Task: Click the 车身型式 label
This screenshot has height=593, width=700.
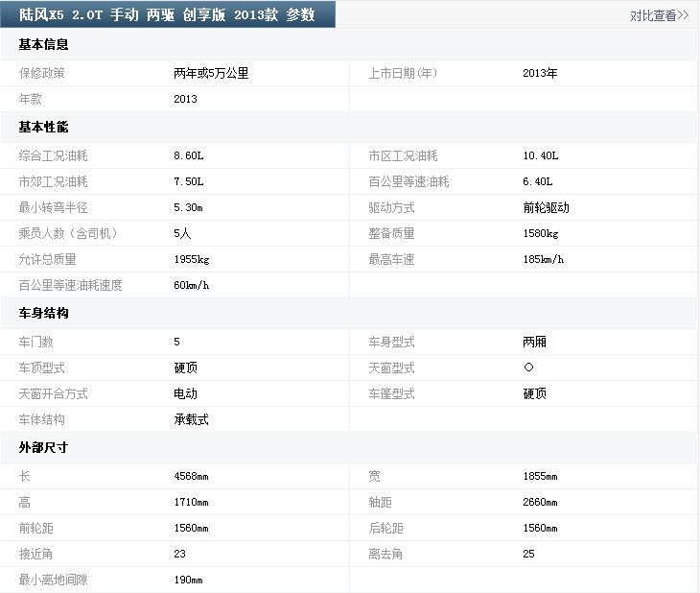Action: coord(391,343)
